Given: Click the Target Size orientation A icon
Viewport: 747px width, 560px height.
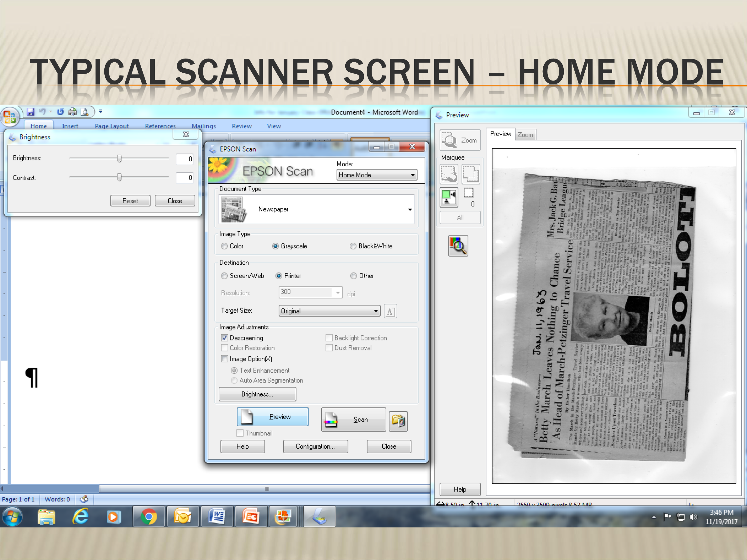Looking at the screenshot, I should (390, 311).
